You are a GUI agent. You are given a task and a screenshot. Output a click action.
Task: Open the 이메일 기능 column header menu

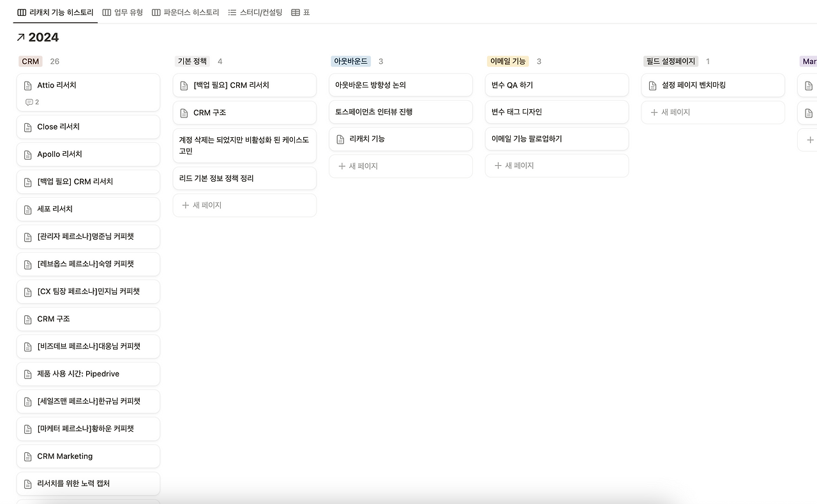tap(507, 61)
